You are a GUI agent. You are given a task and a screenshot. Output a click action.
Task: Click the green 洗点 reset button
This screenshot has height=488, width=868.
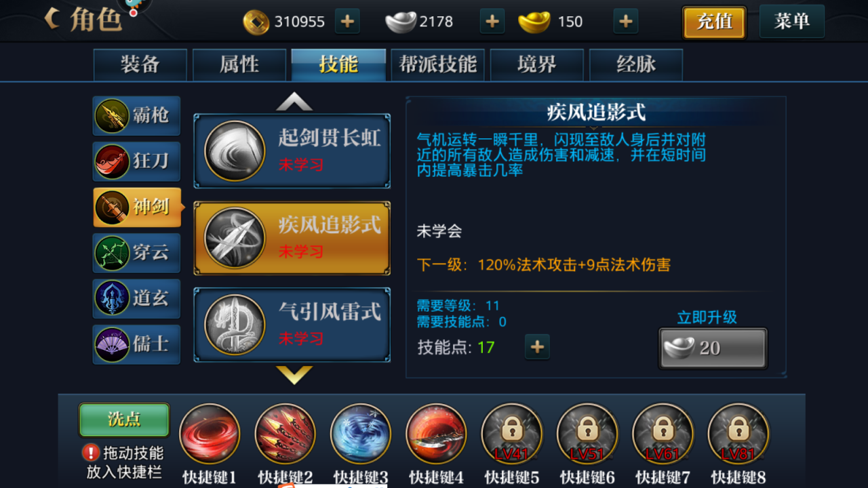[x=124, y=420]
